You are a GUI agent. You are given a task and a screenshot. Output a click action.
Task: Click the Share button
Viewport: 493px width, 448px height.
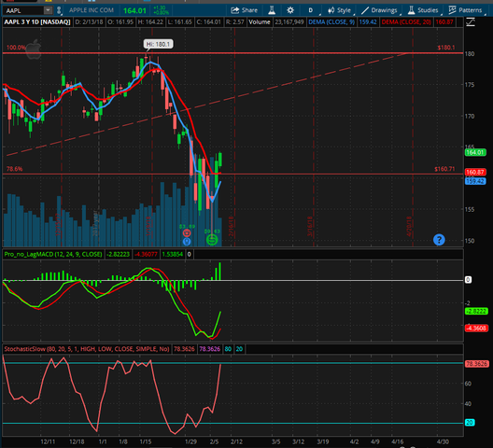pos(245,10)
